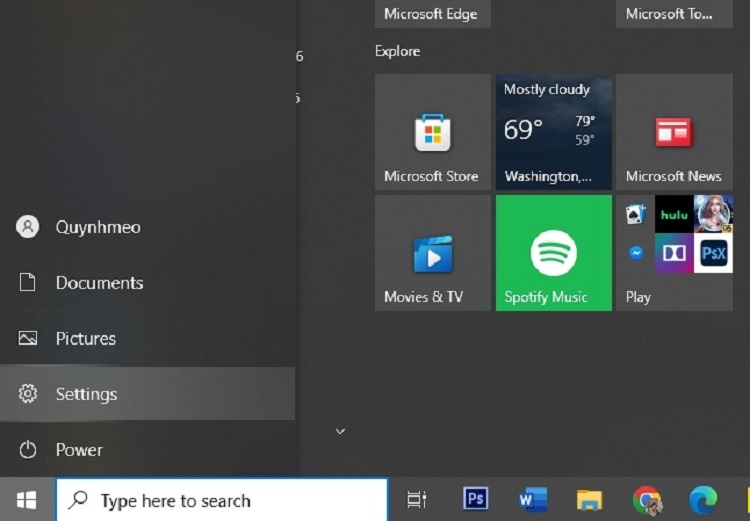Click the Type here to search box
The width and height of the screenshot is (750, 521).
(x=222, y=500)
